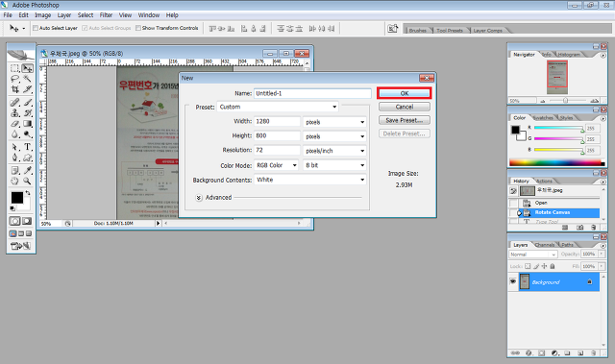Toggle history brush source for 우체국.jpeg snapshot

pyautogui.click(x=513, y=191)
